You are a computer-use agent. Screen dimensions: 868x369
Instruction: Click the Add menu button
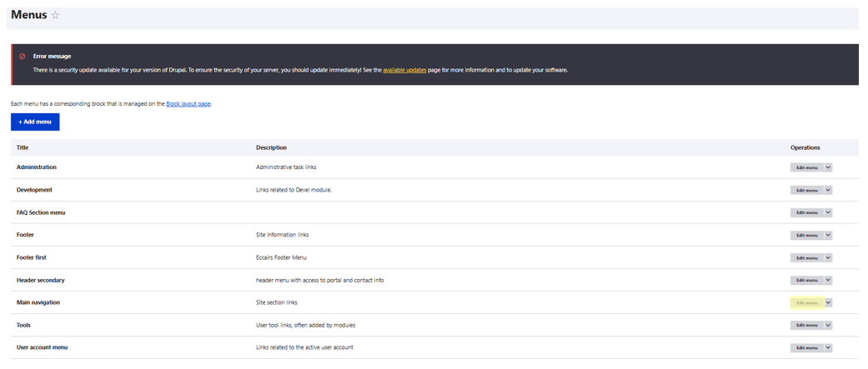point(35,122)
